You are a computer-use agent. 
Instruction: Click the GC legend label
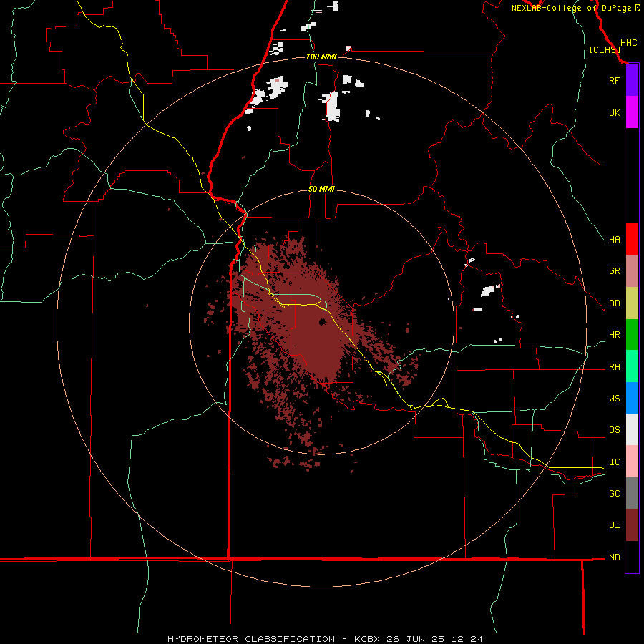(x=614, y=494)
